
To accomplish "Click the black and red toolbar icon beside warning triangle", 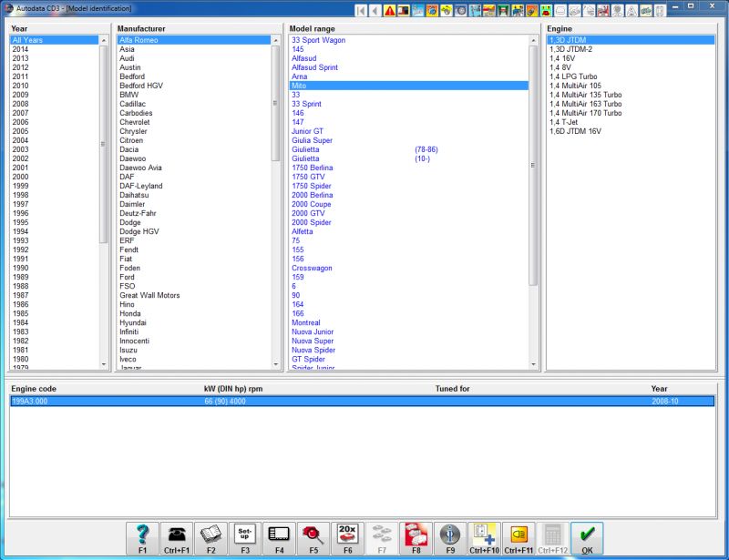I will point(404,10).
